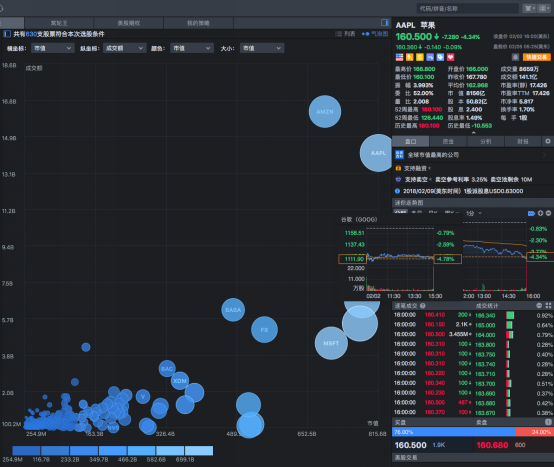Image resolution: width=554 pixels, height=467 pixels.
Task: Click the compass icon in mini chart toolbar
Action: [x=540, y=213]
